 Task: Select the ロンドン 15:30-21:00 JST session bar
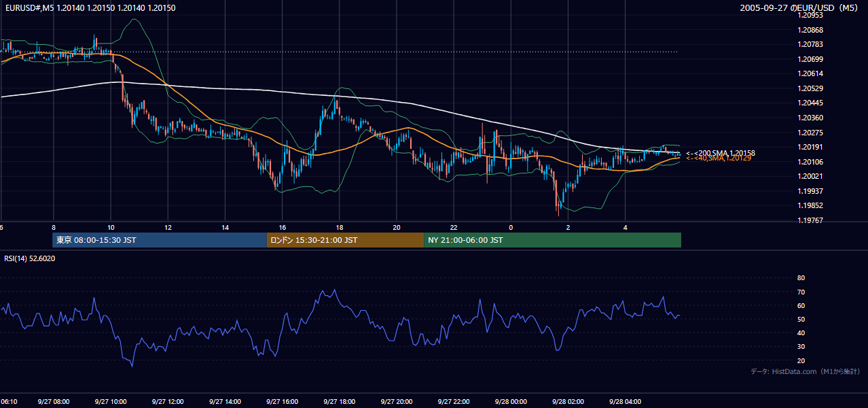(346, 240)
